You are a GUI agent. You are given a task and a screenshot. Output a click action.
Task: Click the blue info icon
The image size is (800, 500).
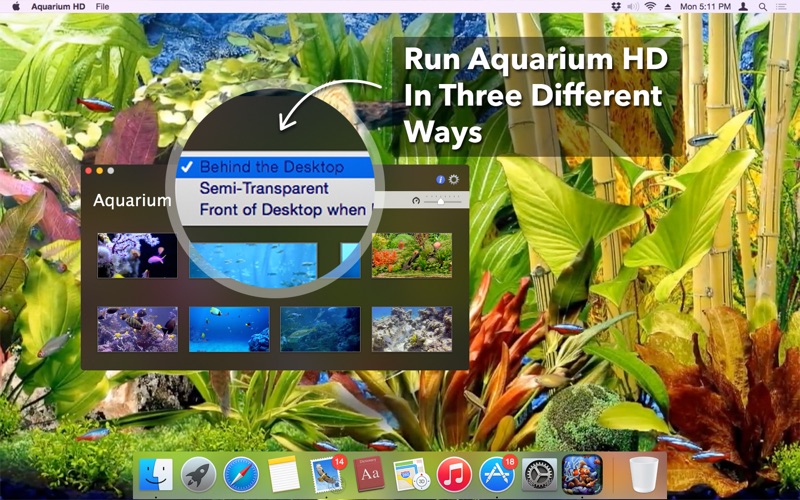click(x=440, y=179)
